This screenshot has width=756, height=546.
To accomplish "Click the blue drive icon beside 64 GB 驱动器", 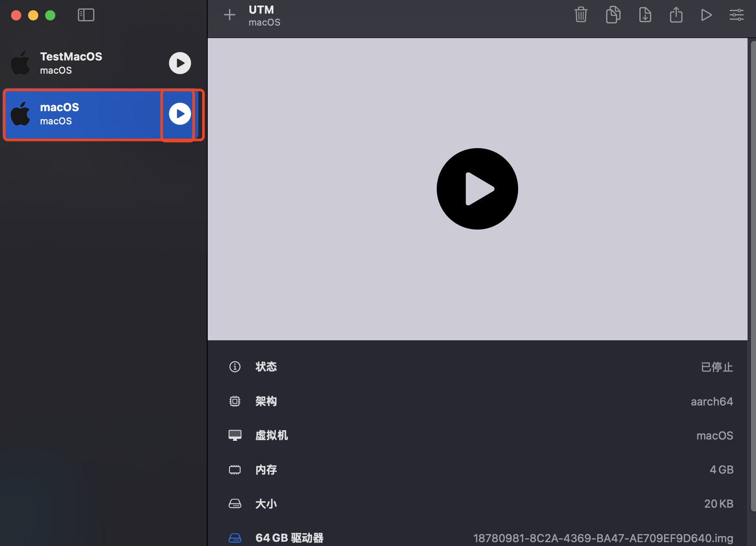I will click(235, 538).
